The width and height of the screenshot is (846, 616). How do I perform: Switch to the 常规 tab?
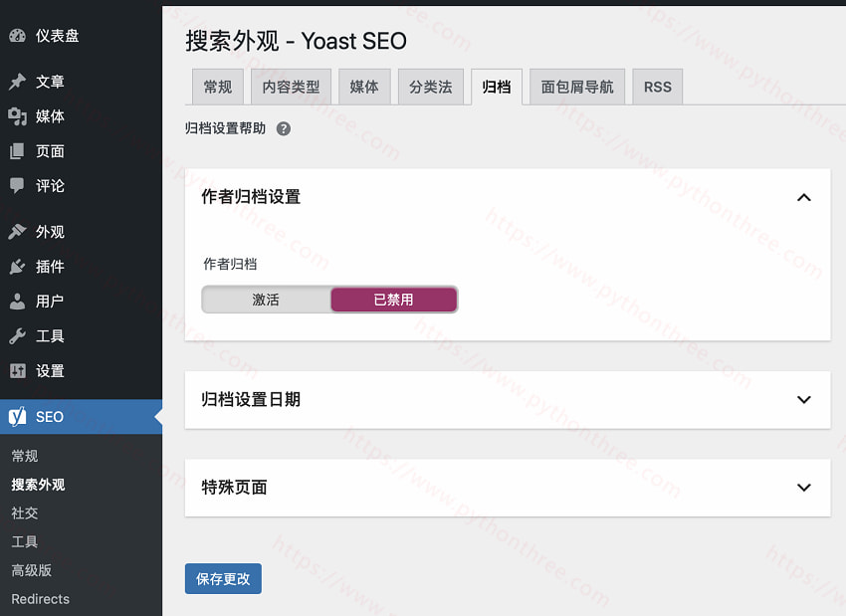pyautogui.click(x=218, y=87)
